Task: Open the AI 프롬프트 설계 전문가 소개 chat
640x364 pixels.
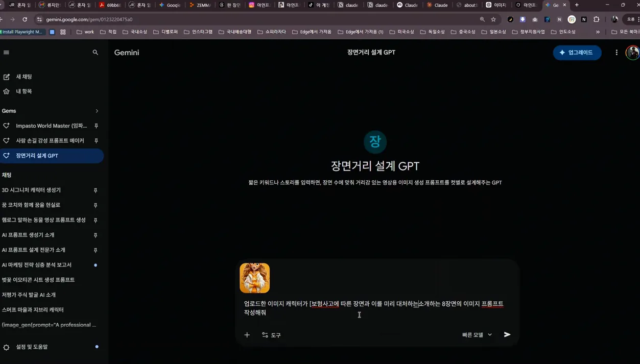Action: [x=34, y=250]
